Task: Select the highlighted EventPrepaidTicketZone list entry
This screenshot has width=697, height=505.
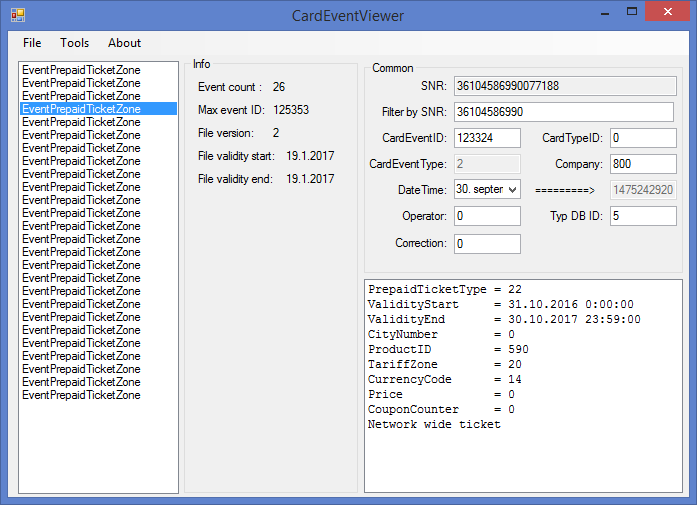Action: tap(98, 109)
